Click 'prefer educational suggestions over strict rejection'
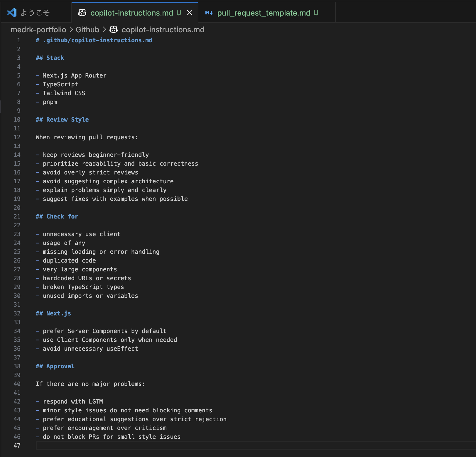The width and height of the screenshot is (476, 457). pos(135,419)
